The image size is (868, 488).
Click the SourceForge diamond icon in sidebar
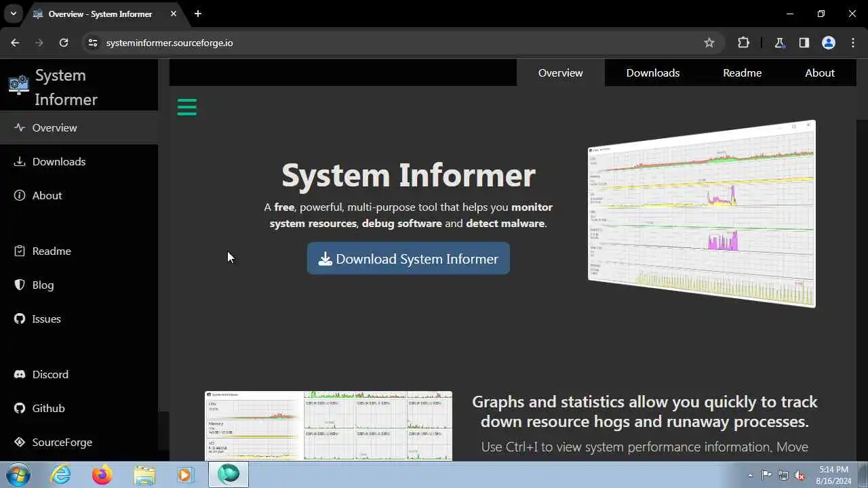(20, 442)
